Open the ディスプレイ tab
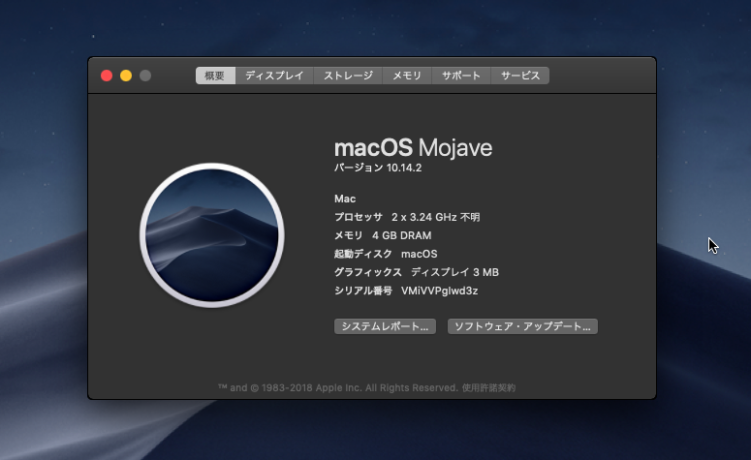Image resolution: width=751 pixels, height=460 pixels. (274, 76)
